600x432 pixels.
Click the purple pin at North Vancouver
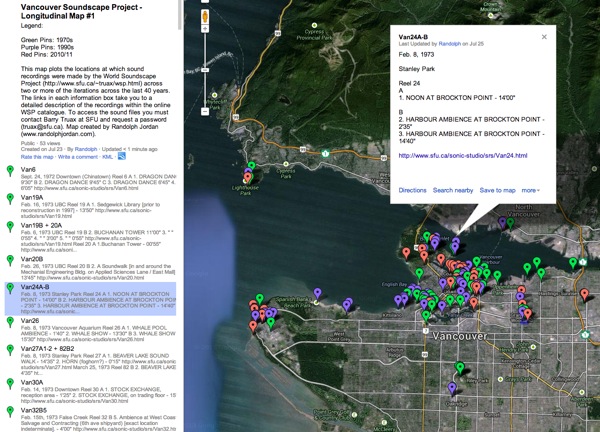502,223
